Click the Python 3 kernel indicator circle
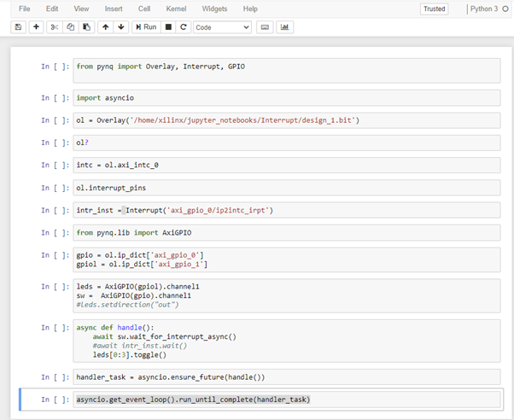514x420 pixels. (x=505, y=9)
